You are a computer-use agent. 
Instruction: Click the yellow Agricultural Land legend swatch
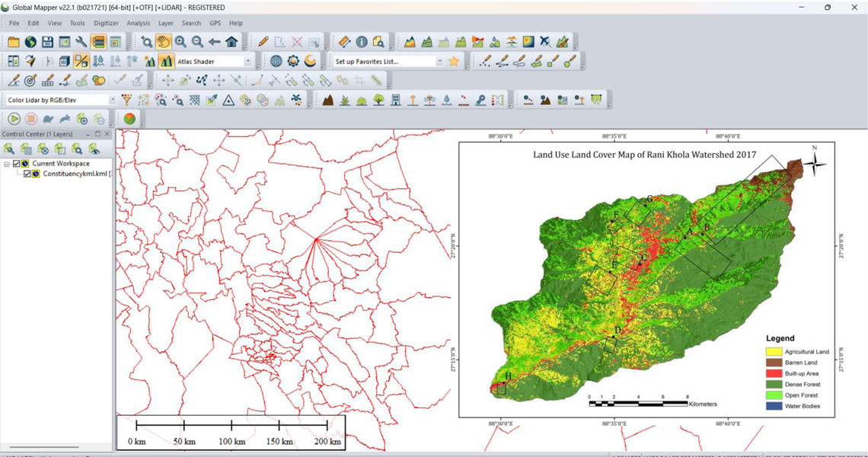click(774, 352)
